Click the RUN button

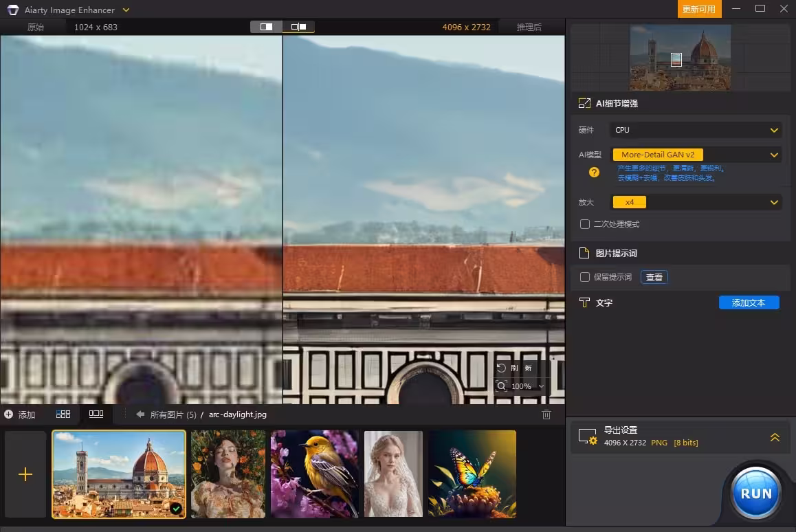click(756, 493)
